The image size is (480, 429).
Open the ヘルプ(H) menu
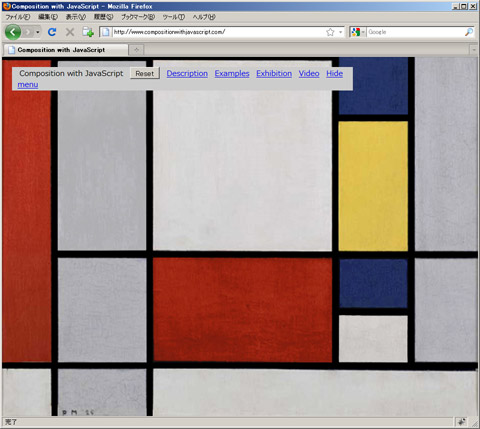[204, 17]
